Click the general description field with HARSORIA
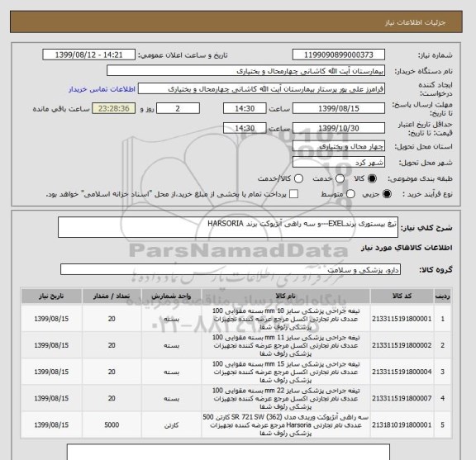476x460 pixels. click(x=228, y=227)
